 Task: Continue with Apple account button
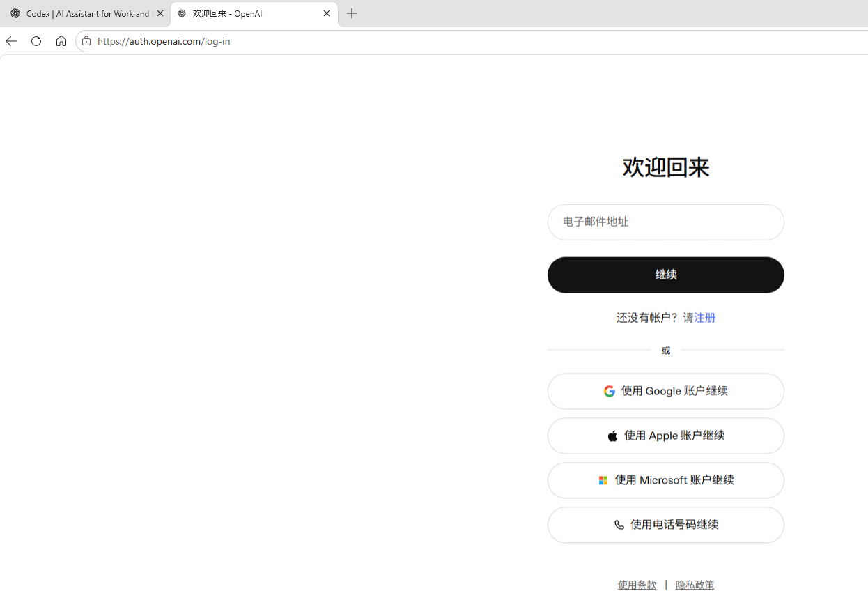(665, 436)
